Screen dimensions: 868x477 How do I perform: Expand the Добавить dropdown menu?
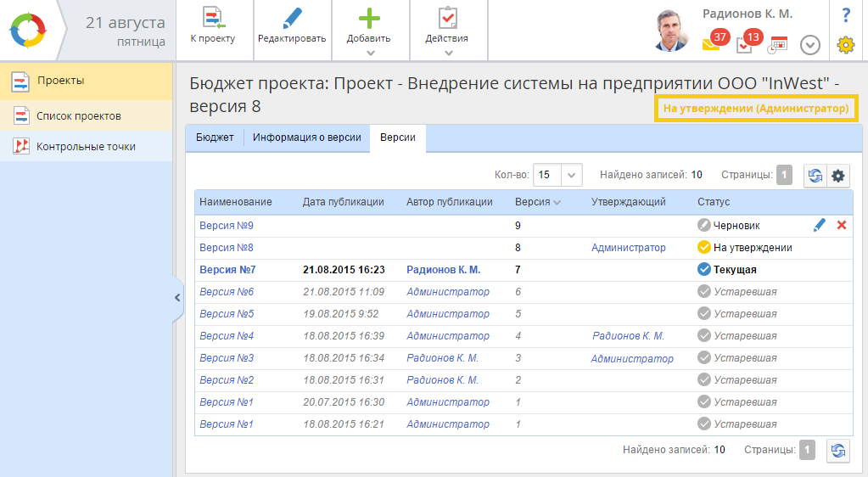tap(370, 53)
